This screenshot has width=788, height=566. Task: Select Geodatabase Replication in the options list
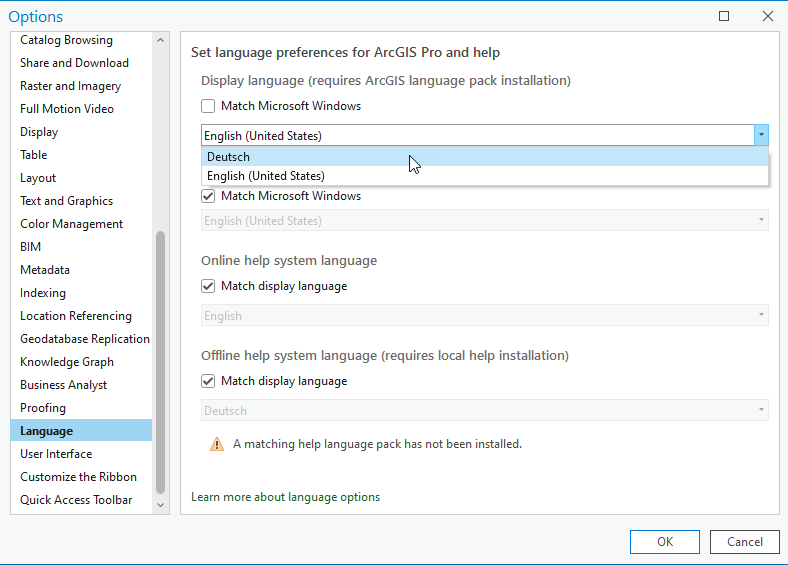81,339
